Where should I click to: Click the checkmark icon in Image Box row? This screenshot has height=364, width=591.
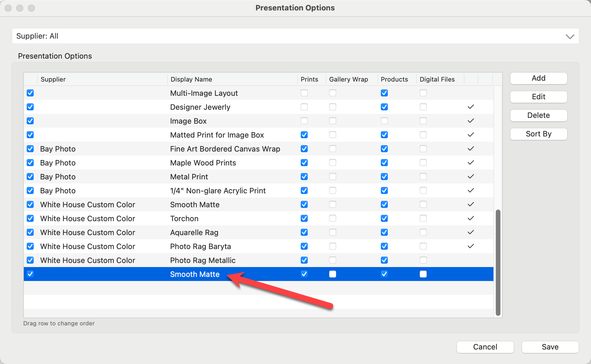[471, 121]
